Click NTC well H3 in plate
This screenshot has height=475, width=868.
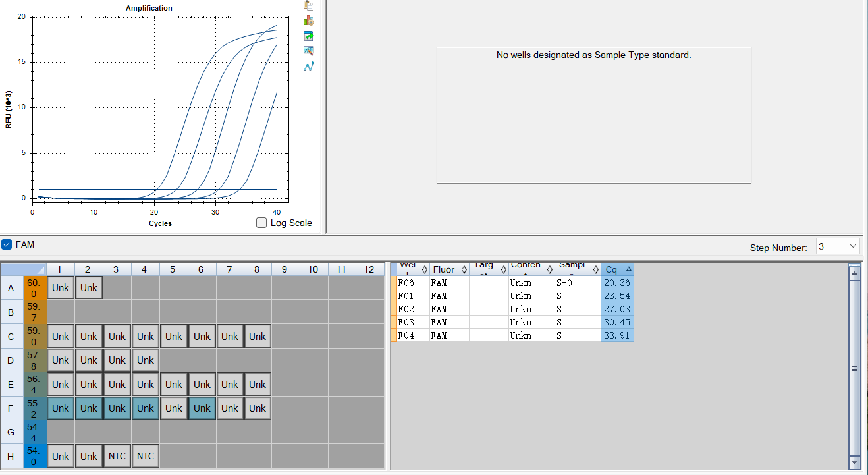[x=117, y=456]
